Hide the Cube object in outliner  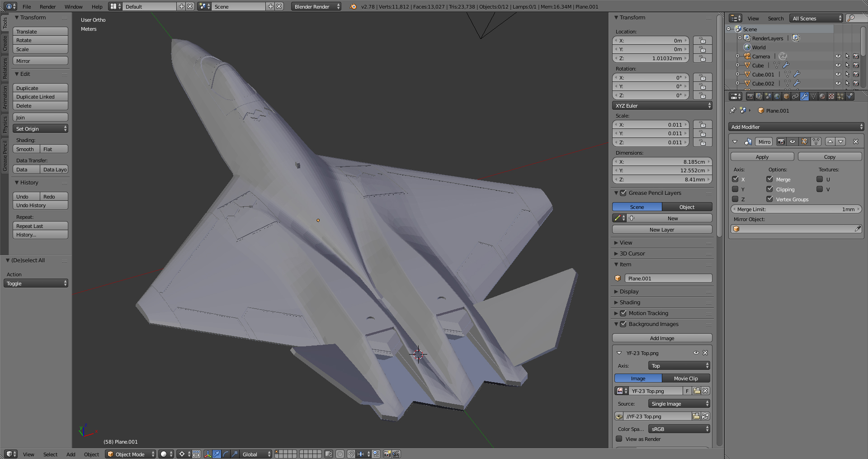(x=838, y=65)
